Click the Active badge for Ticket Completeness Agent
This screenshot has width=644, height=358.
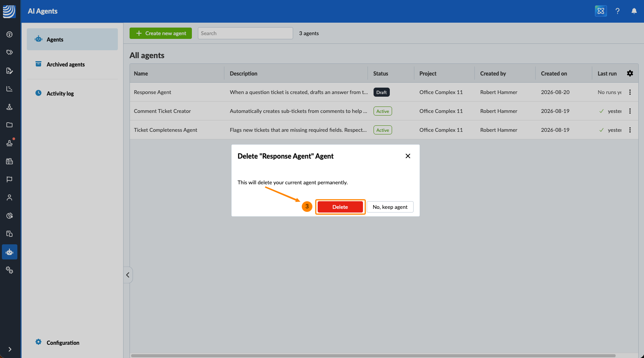click(383, 130)
